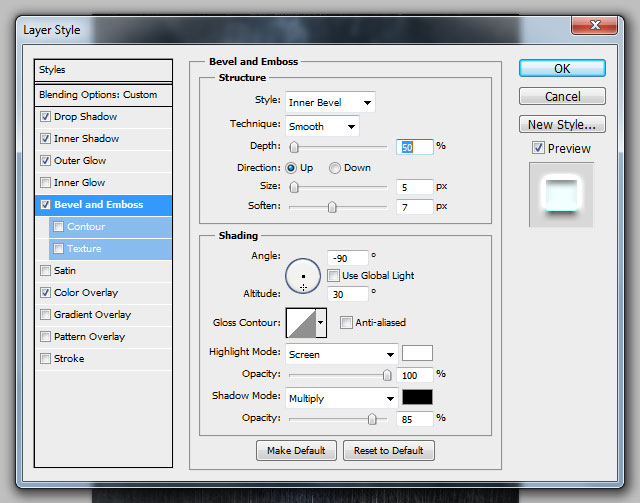The width and height of the screenshot is (640, 503).
Task: Select the Up direction radio button
Action: tap(291, 168)
